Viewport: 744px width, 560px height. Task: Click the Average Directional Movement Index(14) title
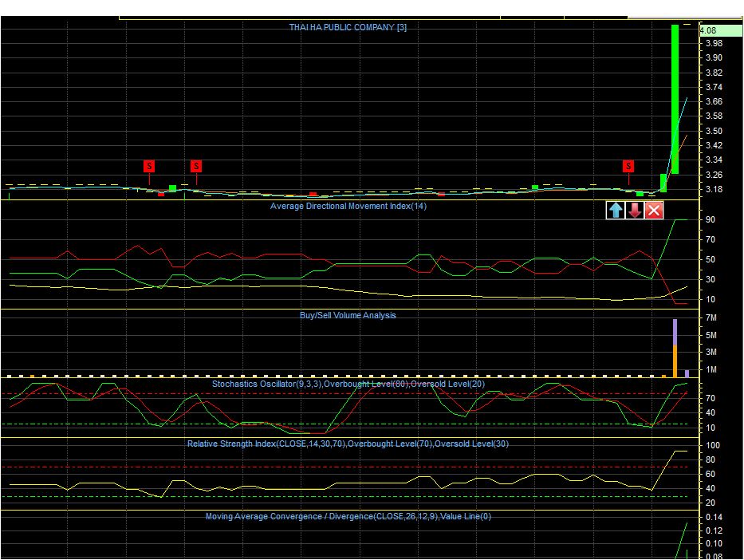(x=348, y=206)
